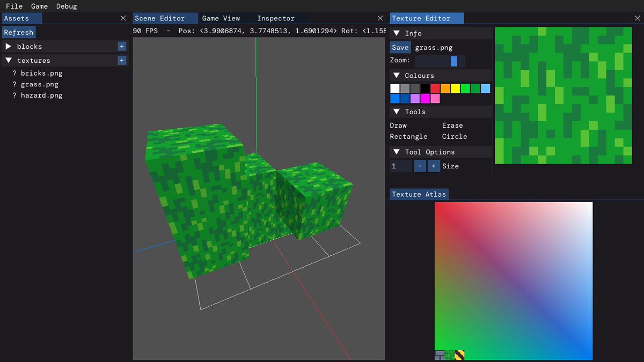Click the Refresh button in Assets

click(x=19, y=33)
